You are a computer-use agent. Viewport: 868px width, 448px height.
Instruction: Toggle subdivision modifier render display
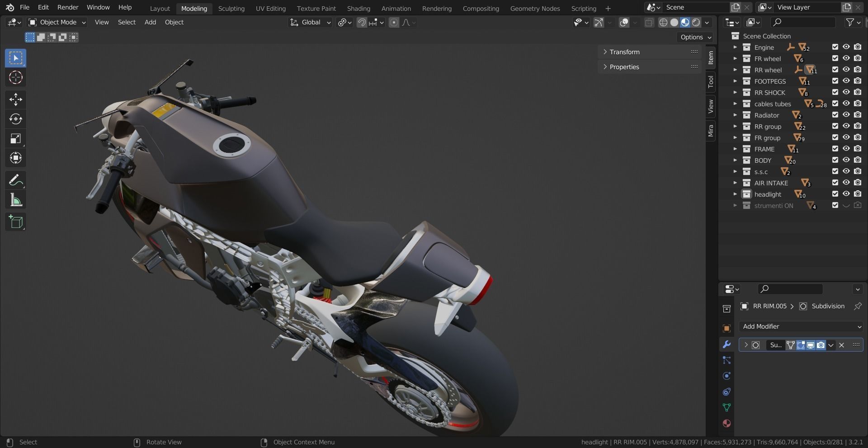point(821,345)
